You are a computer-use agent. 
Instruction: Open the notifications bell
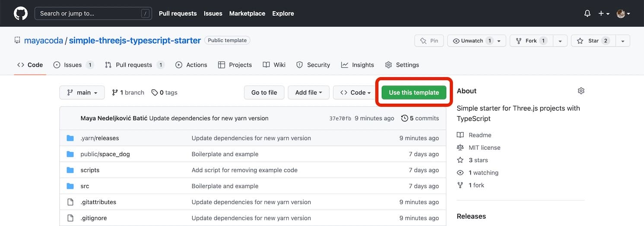pyautogui.click(x=587, y=13)
